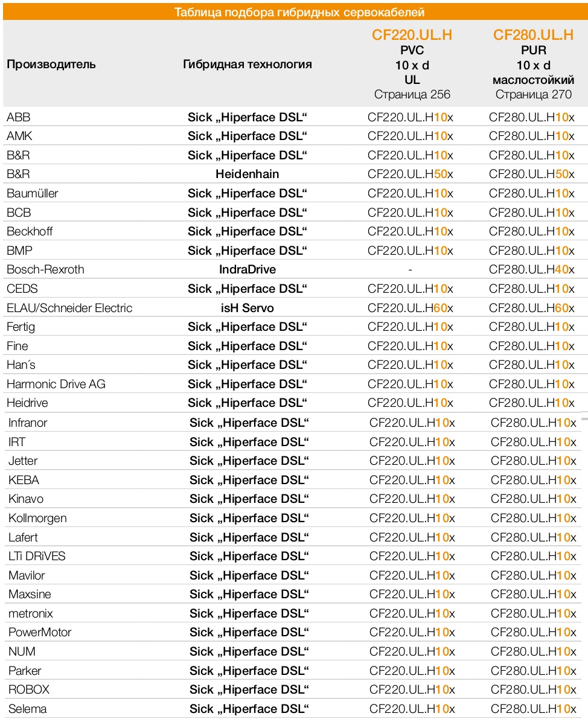Screen dimensions: 588x722
Task: Click the Bosch-Rexroth manufacturer name
Action: coord(45,270)
